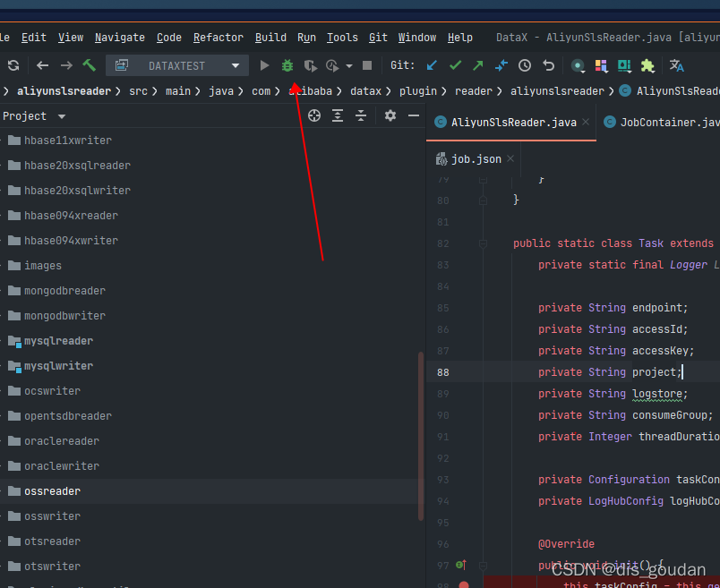Open Project panel gear settings
The width and height of the screenshot is (720, 588).
click(x=390, y=115)
